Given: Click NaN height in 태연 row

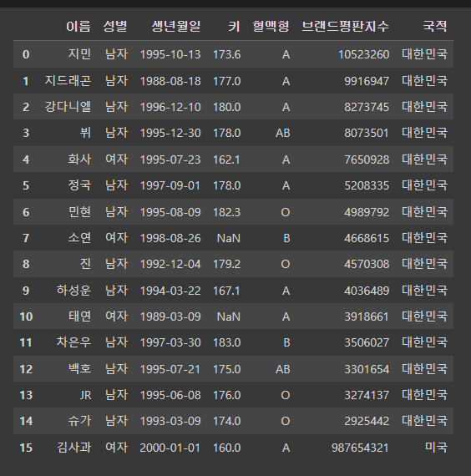Looking at the screenshot, I should pos(229,316).
